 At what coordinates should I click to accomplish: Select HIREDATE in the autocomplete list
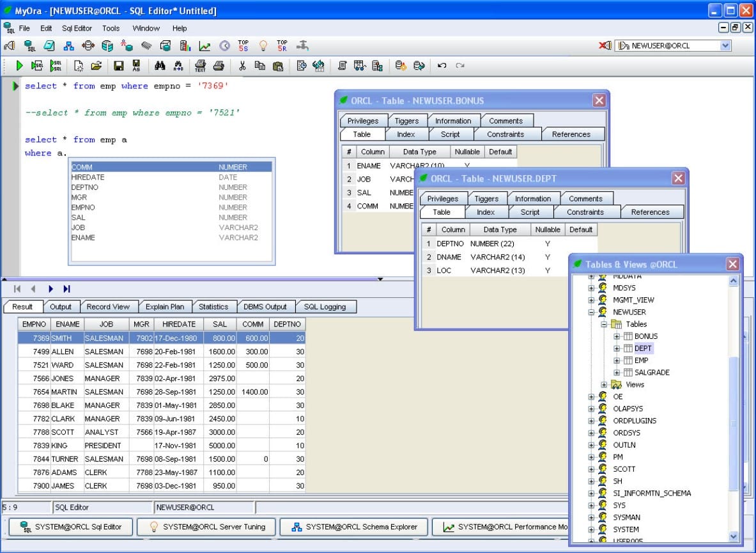171,178
